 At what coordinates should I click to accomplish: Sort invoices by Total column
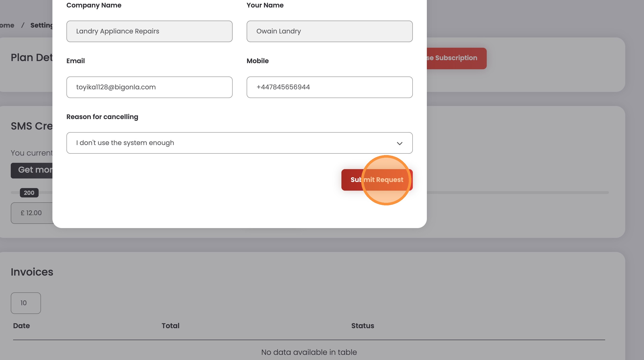pyautogui.click(x=170, y=326)
